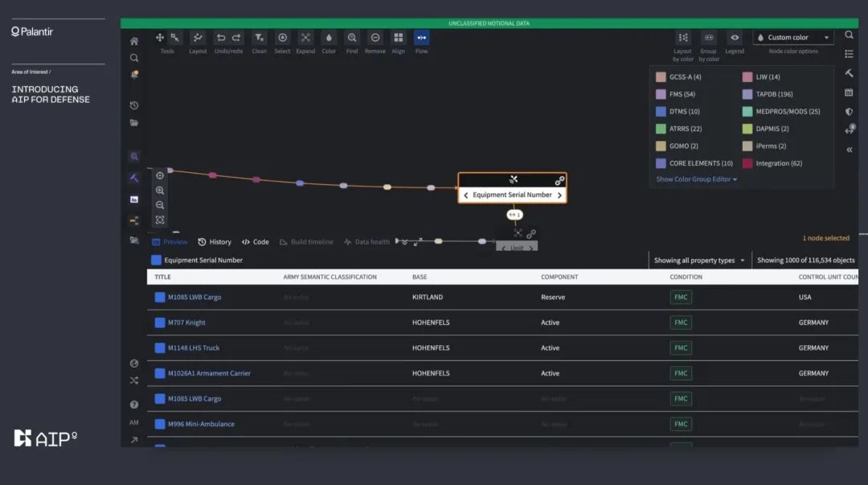The width and height of the screenshot is (868, 485).
Task: Click left chevron on Equipment Serial Number node
Action: pyautogui.click(x=465, y=195)
